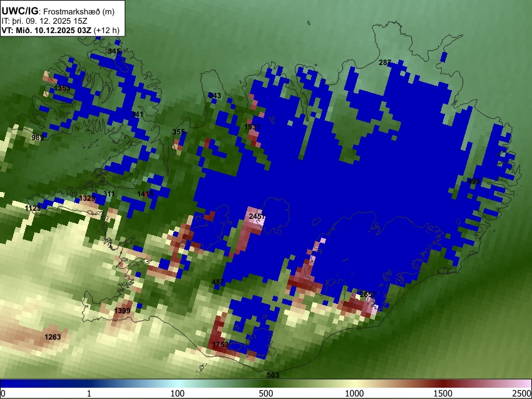532x399 pixels.
Task: Click the map value '2657'
Action: click(368, 295)
